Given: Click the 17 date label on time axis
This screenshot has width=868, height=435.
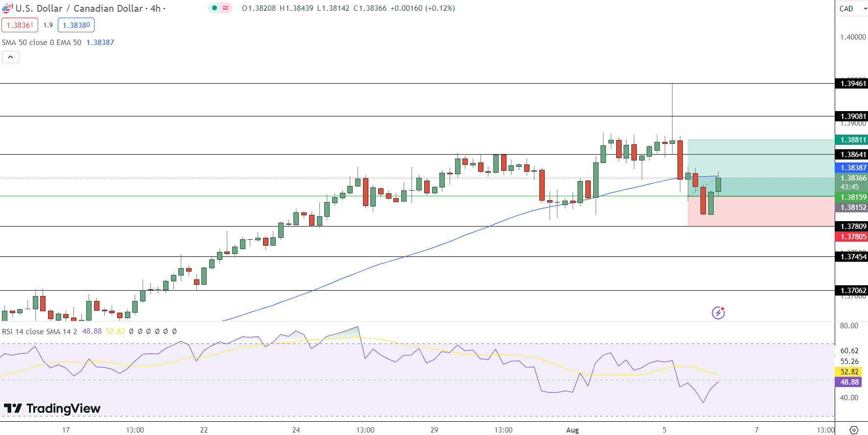Looking at the screenshot, I should [x=66, y=430].
